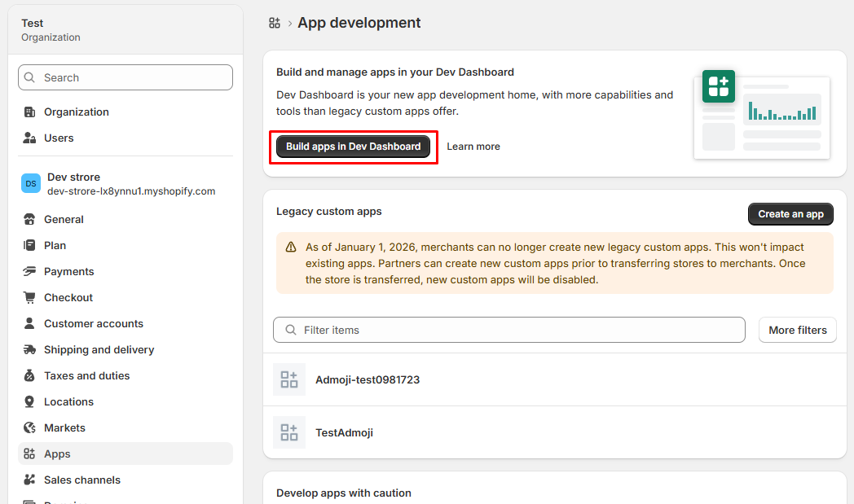Click the App development page title

point(359,23)
